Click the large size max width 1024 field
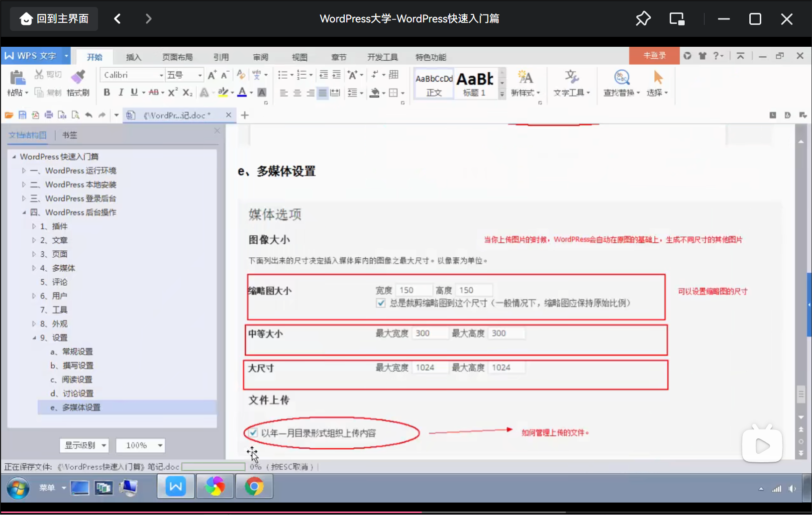812x515 pixels. pyautogui.click(x=430, y=368)
